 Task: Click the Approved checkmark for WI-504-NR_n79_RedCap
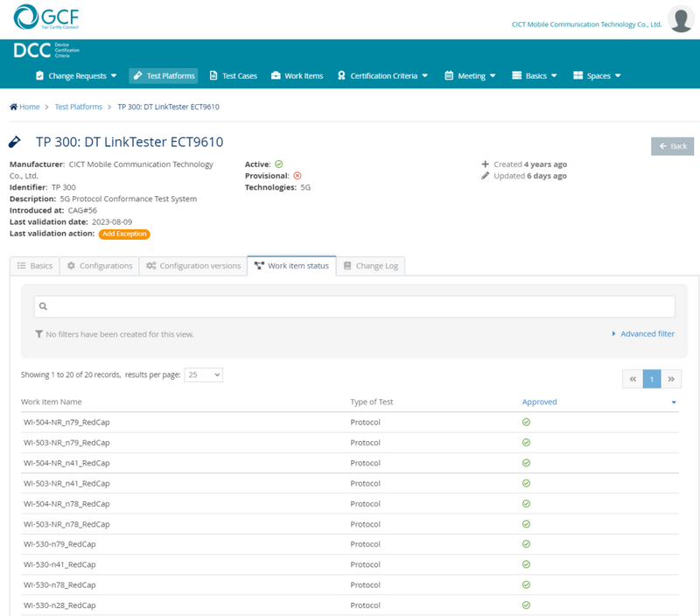[526, 422]
